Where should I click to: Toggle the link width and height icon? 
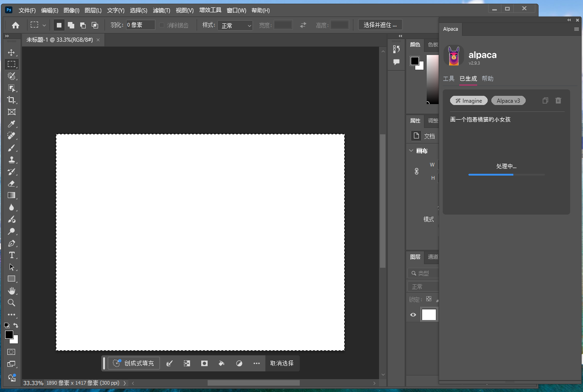[x=417, y=171]
